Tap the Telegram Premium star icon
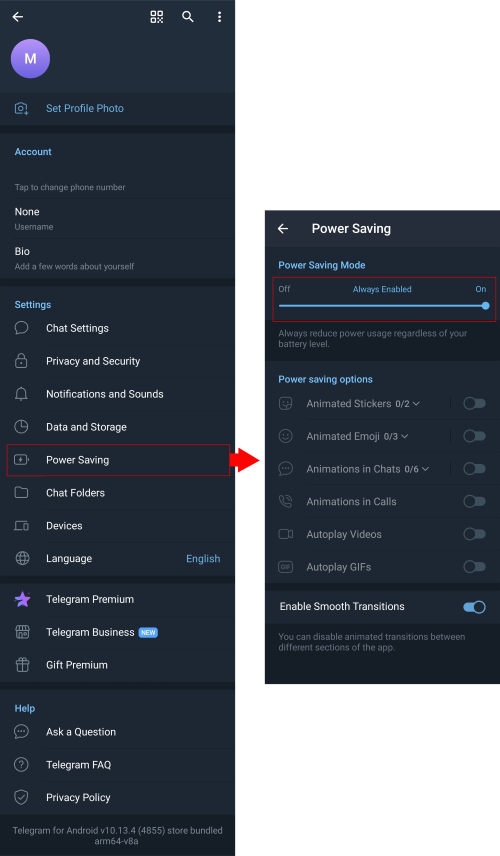 [22, 599]
